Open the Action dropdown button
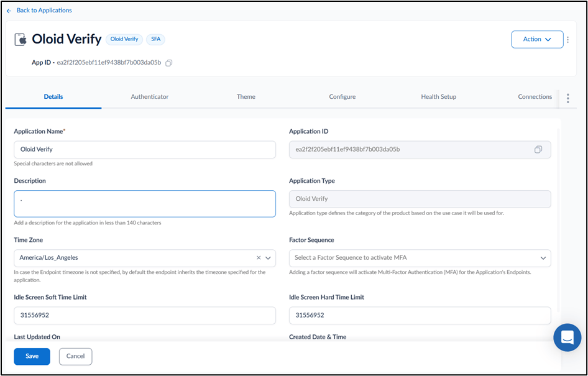 pos(537,39)
